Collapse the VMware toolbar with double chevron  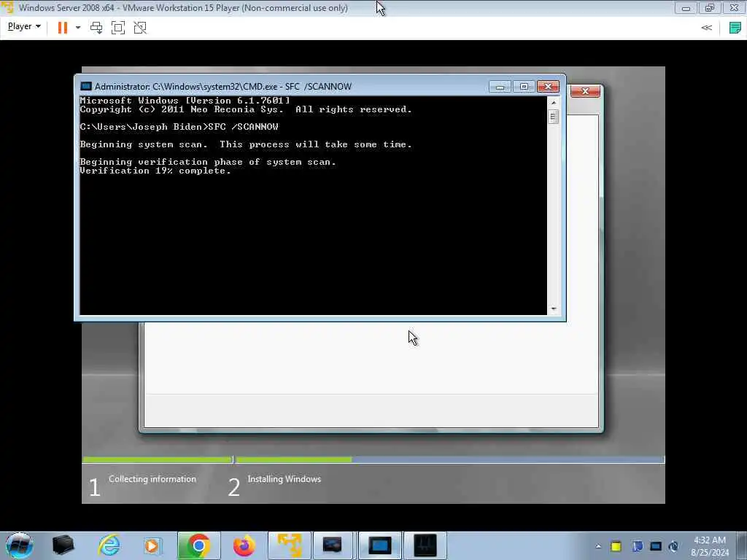(706, 28)
